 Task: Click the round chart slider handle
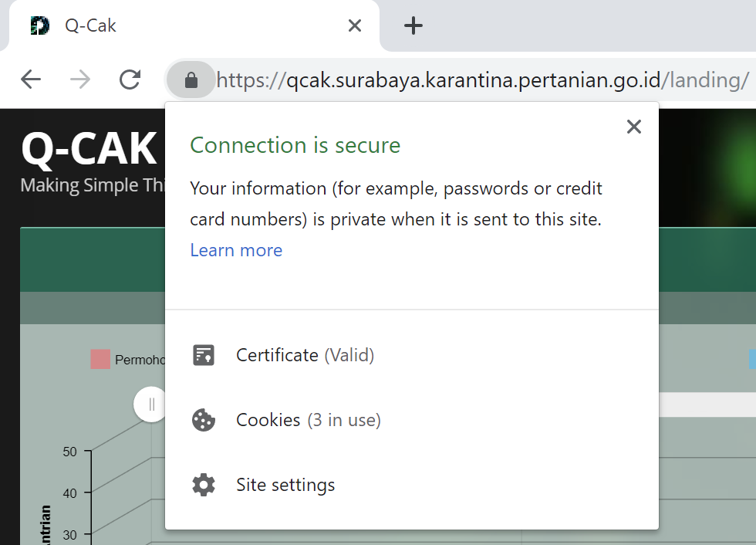151,404
